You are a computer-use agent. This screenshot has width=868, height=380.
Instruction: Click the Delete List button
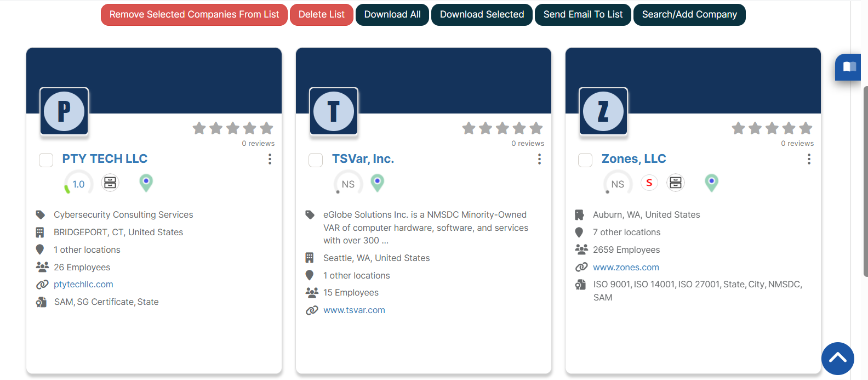coord(322,15)
